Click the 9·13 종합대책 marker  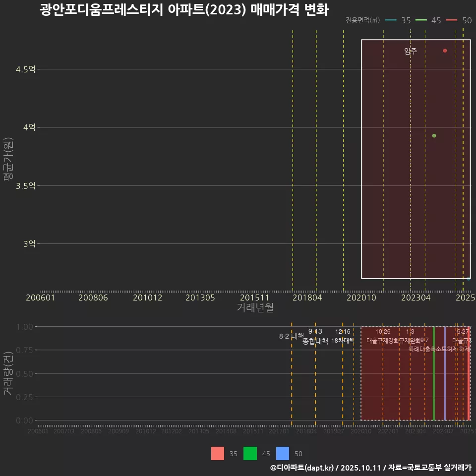[315, 336]
